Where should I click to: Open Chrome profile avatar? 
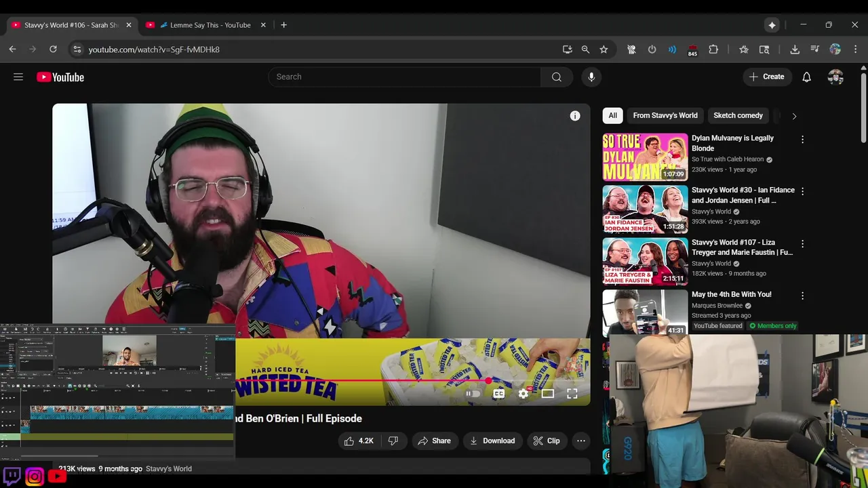[x=835, y=49]
